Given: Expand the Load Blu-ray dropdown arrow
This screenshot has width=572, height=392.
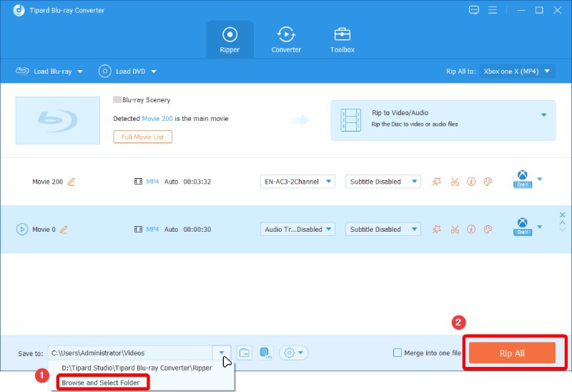Looking at the screenshot, I should pyautogui.click(x=80, y=72).
